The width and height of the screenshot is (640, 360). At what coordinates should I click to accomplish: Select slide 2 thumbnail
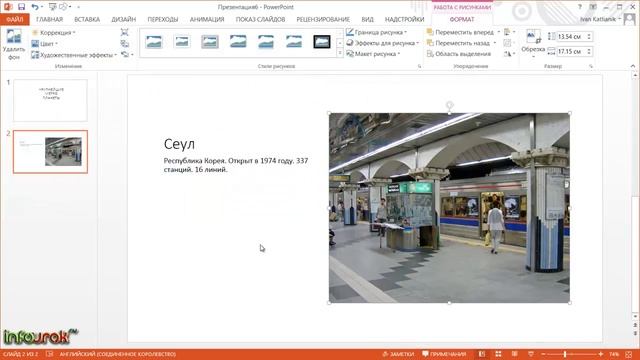(x=51, y=152)
